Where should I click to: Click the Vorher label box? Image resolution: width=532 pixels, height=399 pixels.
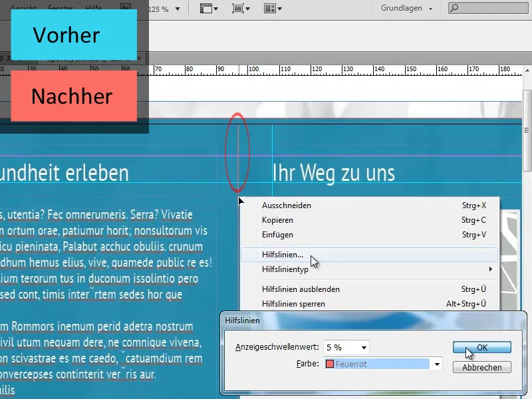click(74, 35)
